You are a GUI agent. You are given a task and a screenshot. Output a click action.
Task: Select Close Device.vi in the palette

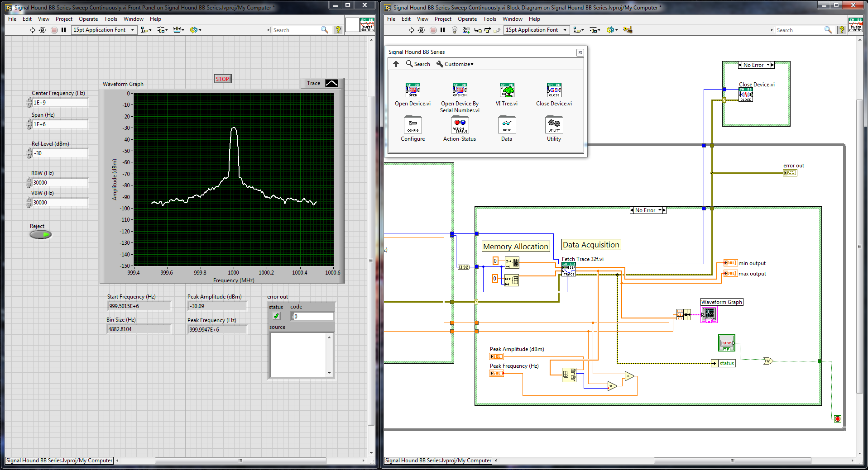click(x=554, y=90)
